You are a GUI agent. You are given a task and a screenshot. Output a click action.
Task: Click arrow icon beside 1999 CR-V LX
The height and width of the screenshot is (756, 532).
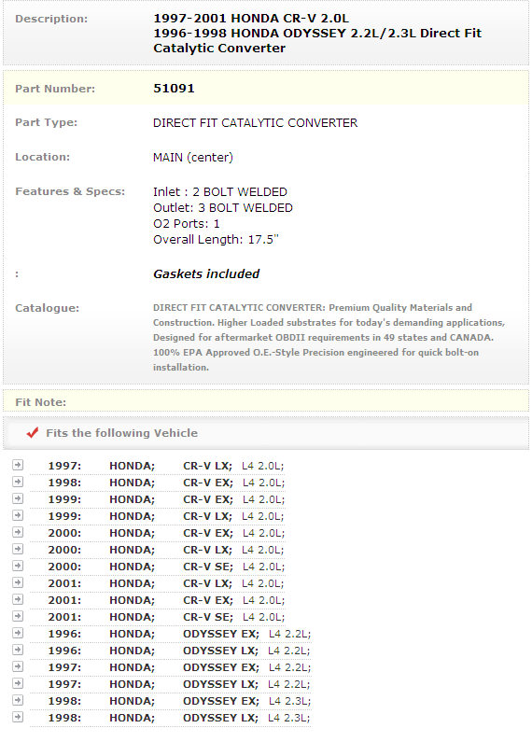18,515
